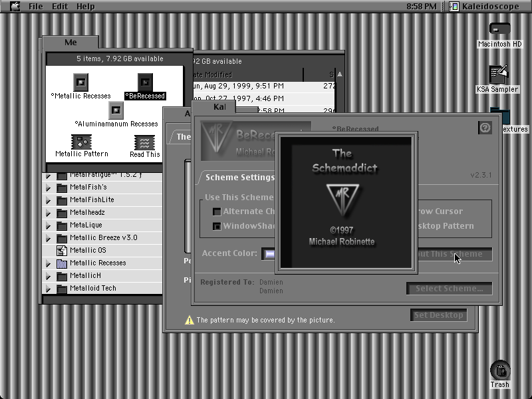Screen dimensions: 532x399
Task: Select the Metalheadz folder icon
Action: point(61,213)
